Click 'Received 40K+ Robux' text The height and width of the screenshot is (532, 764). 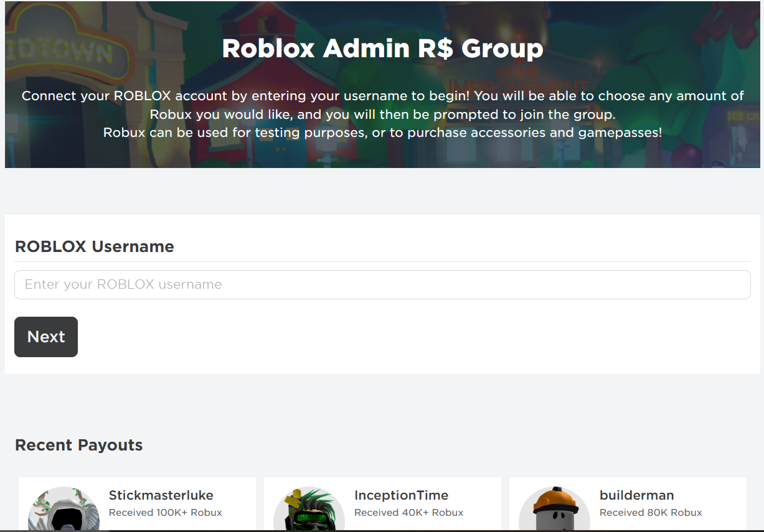(x=409, y=513)
